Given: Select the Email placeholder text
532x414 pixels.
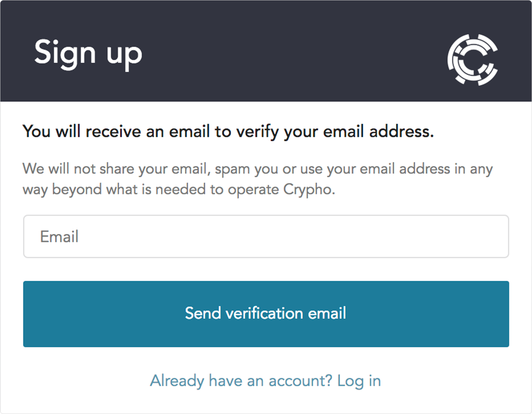Looking at the screenshot, I should pyautogui.click(x=59, y=237).
